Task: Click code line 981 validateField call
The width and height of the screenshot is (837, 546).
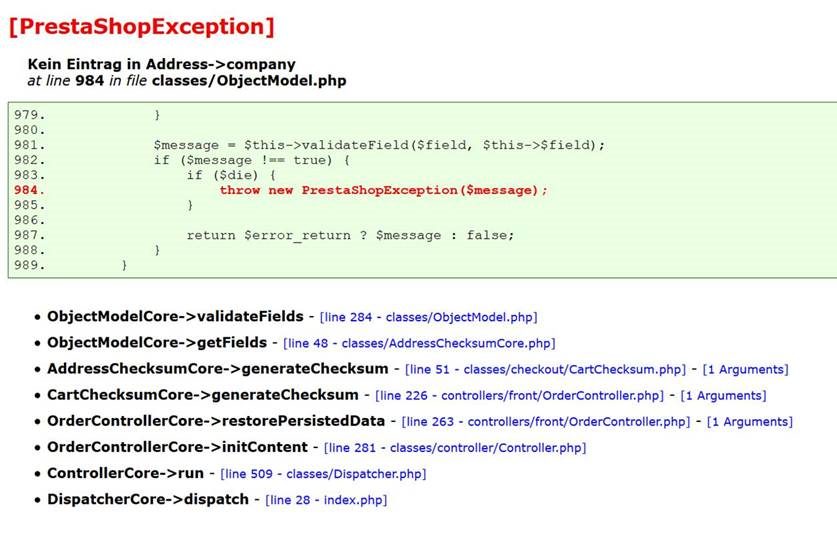Action: pos(379,145)
